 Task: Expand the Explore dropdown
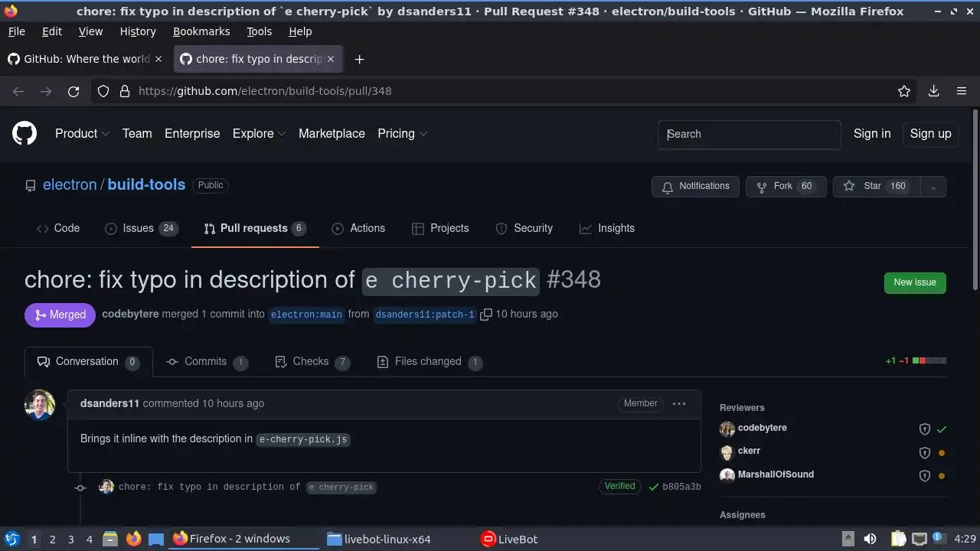[259, 133]
